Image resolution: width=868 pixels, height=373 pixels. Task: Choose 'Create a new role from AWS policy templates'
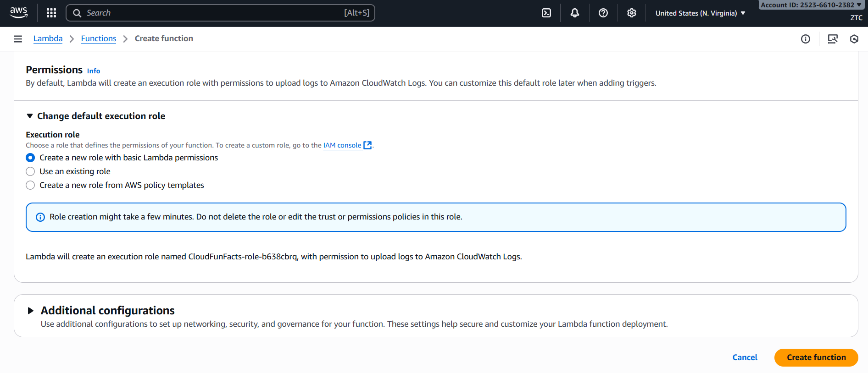[x=30, y=185]
